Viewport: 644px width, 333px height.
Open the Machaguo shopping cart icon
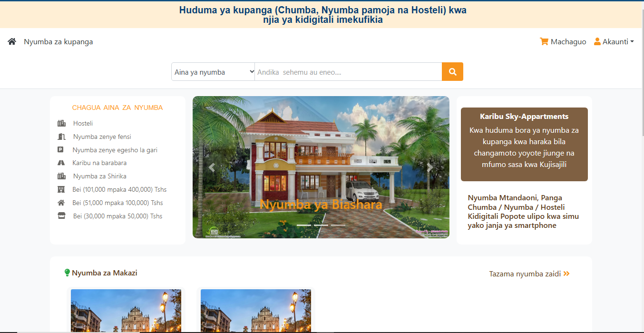tap(544, 42)
